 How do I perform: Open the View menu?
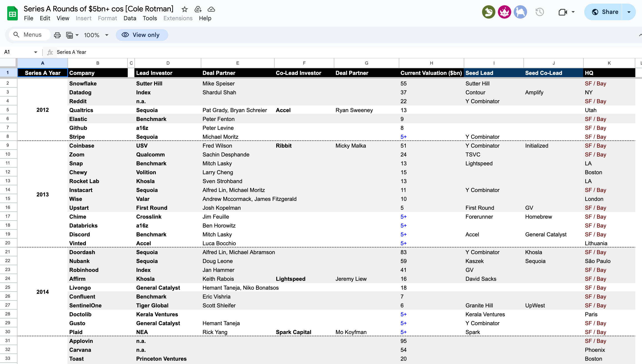pos(63,18)
